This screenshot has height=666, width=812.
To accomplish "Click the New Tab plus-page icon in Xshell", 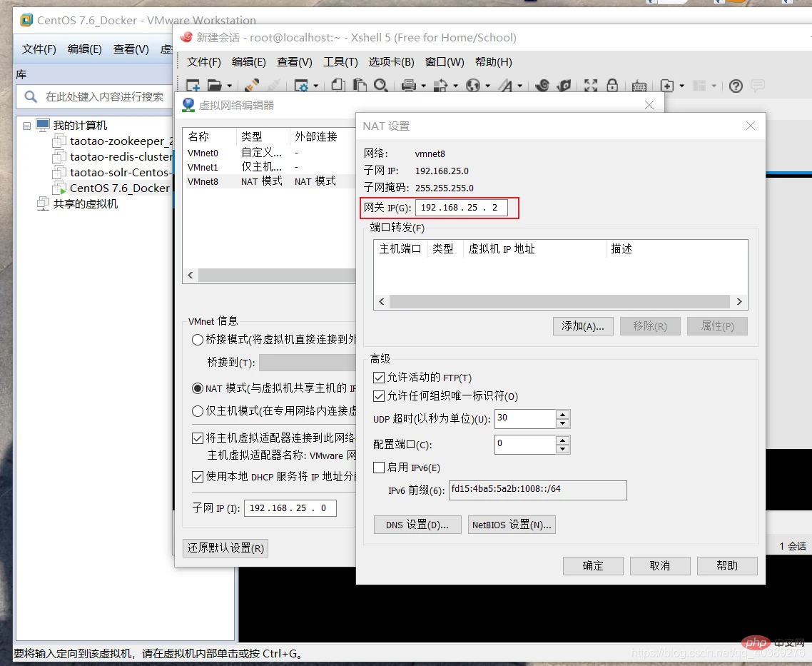I will pyautogui.click(x=667, y=86).
